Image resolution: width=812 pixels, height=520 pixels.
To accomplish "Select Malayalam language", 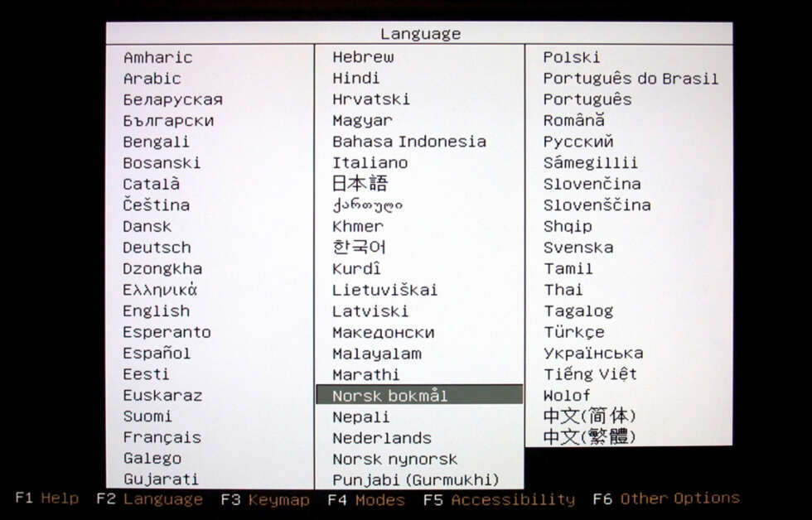I will (377, 354).
